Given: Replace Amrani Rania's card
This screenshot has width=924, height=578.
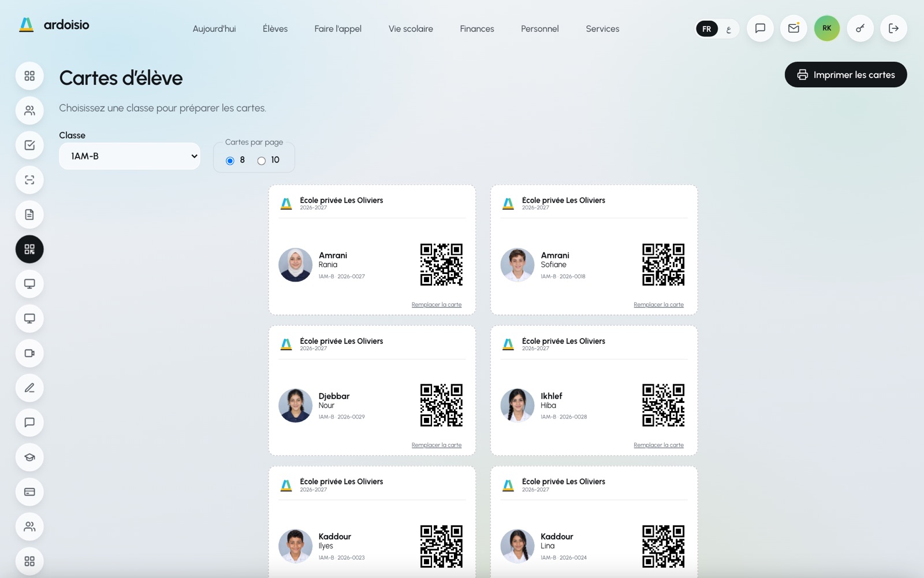Looking at the screenshot, I should tap(437, 305).
